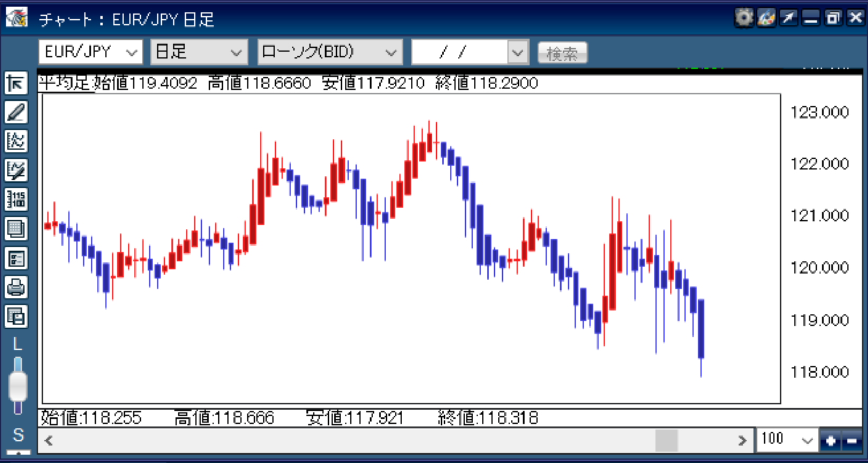Click the 118.000 price axis label
The width and height of the screenshot is (868, 463).
point(819,372)
